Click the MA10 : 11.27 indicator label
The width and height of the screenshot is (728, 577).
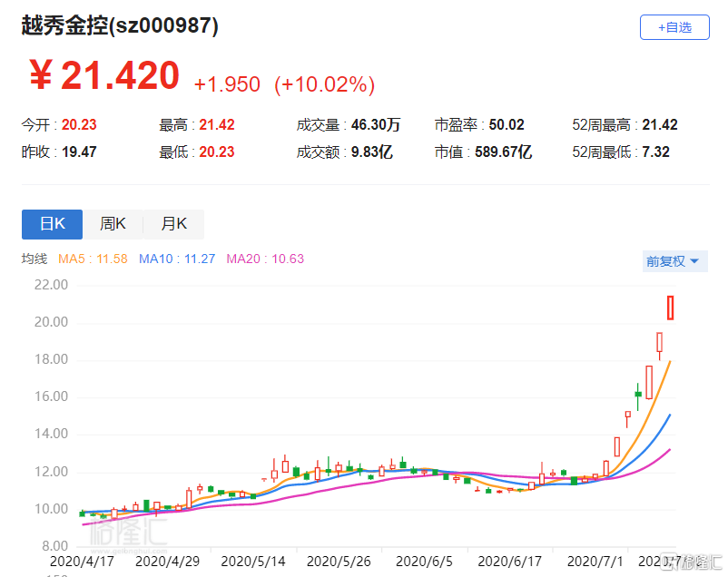pyautogui.click(x=177, y=259)
